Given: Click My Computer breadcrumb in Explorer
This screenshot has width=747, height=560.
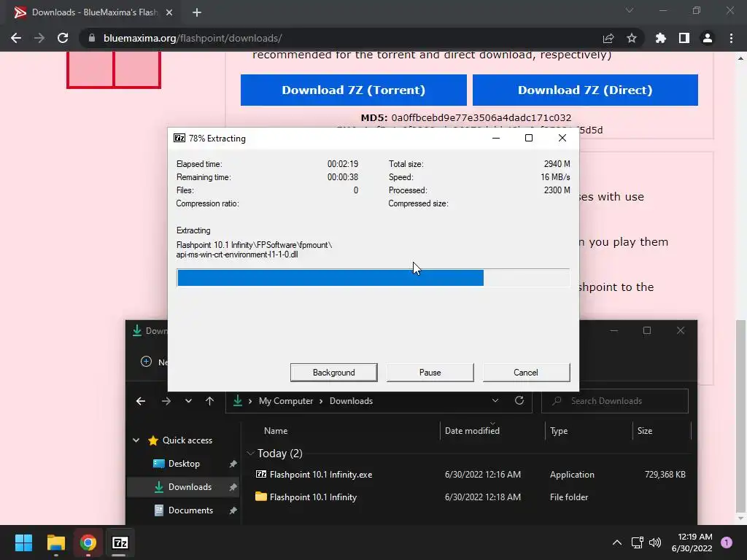Looking at the screenshot, I should pos(286,401).
